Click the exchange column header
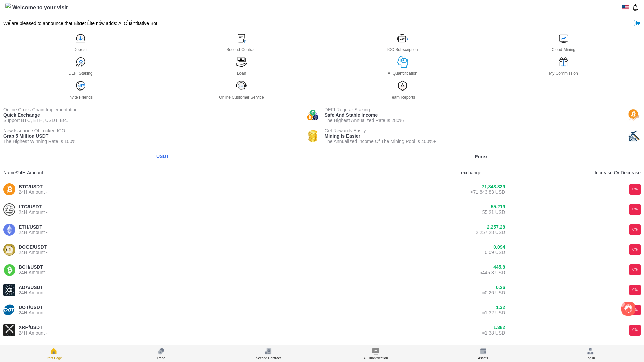Screen dimensions: 644x362 click(471, 173)
